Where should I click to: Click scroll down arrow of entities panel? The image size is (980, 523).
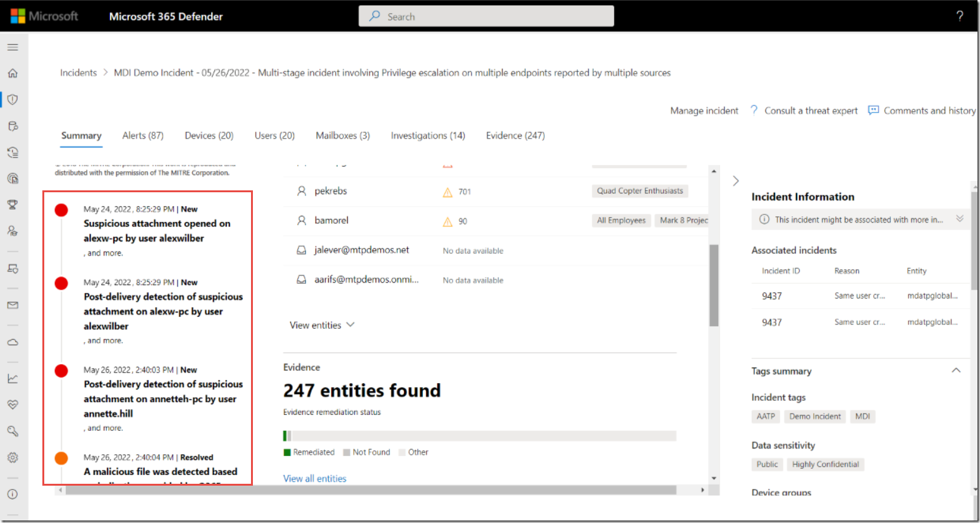tap(714, 479)
